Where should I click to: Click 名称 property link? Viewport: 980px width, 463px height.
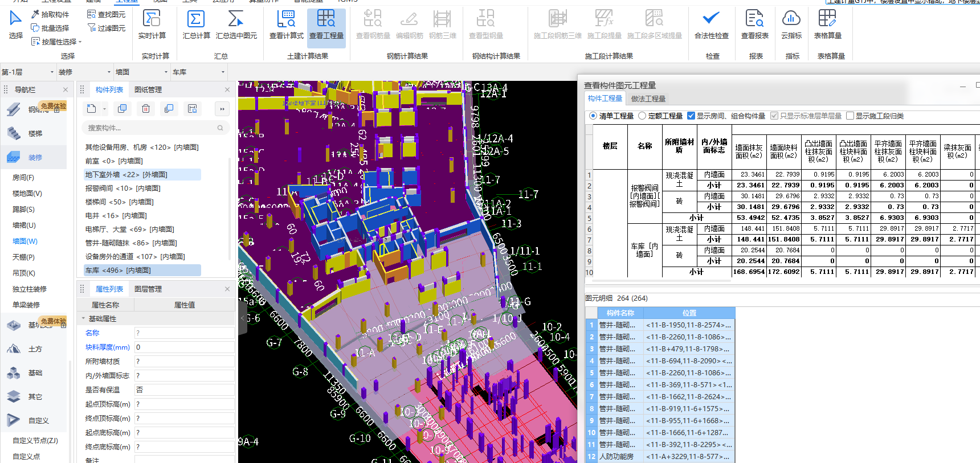click(x=92, y=333)
